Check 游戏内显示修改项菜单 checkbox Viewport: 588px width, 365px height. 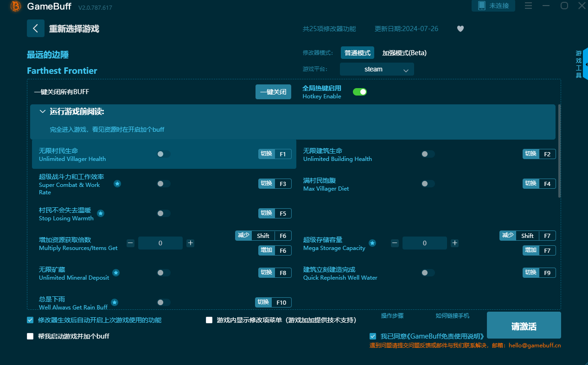pos(209,320)
